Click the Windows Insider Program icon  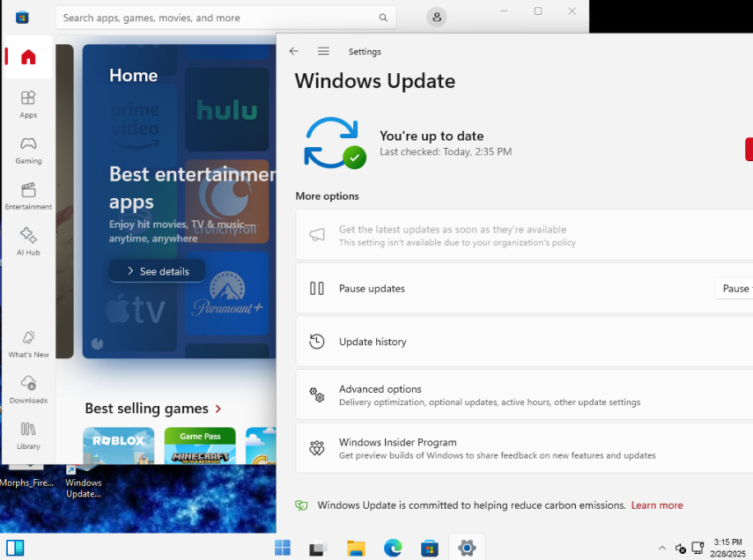tap(317, 448)
